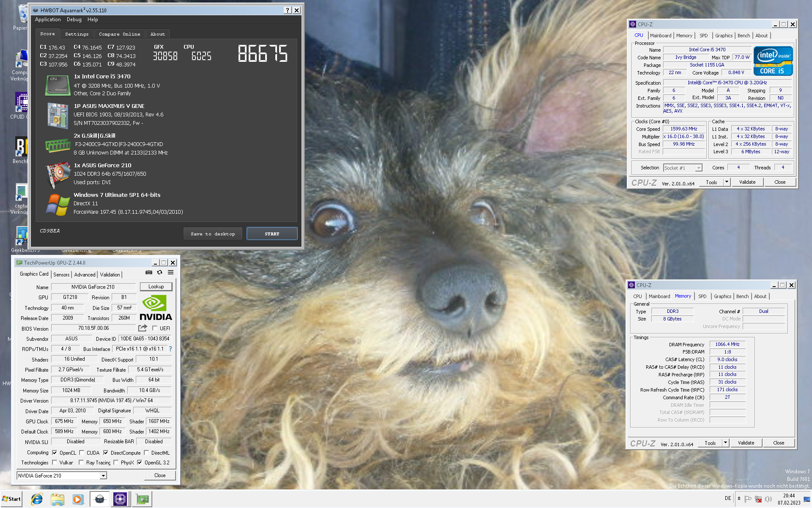Open the NVIDIA GeForce 210 GPU dropdown
The width and height of the screenshot is (812, 508).
click(103, 476)
